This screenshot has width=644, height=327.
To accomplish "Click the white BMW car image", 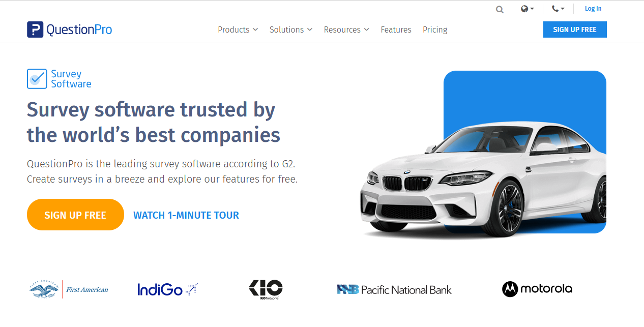I will tap(483, 181).
